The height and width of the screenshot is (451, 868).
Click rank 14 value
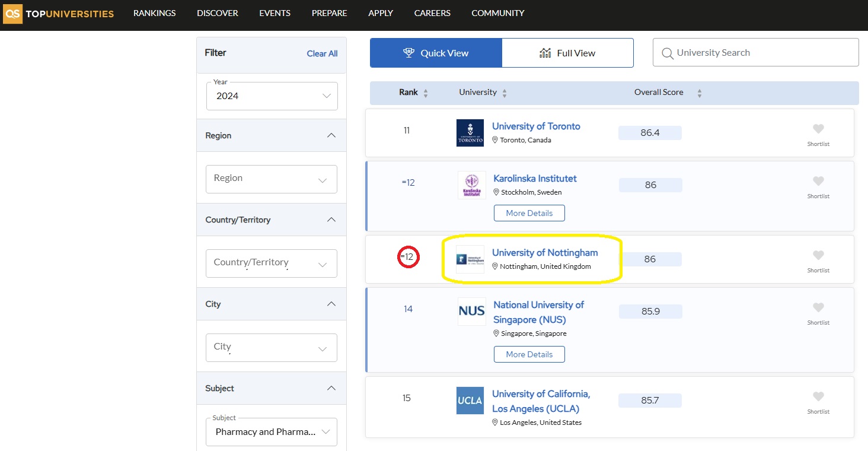[x=408, y=309]
